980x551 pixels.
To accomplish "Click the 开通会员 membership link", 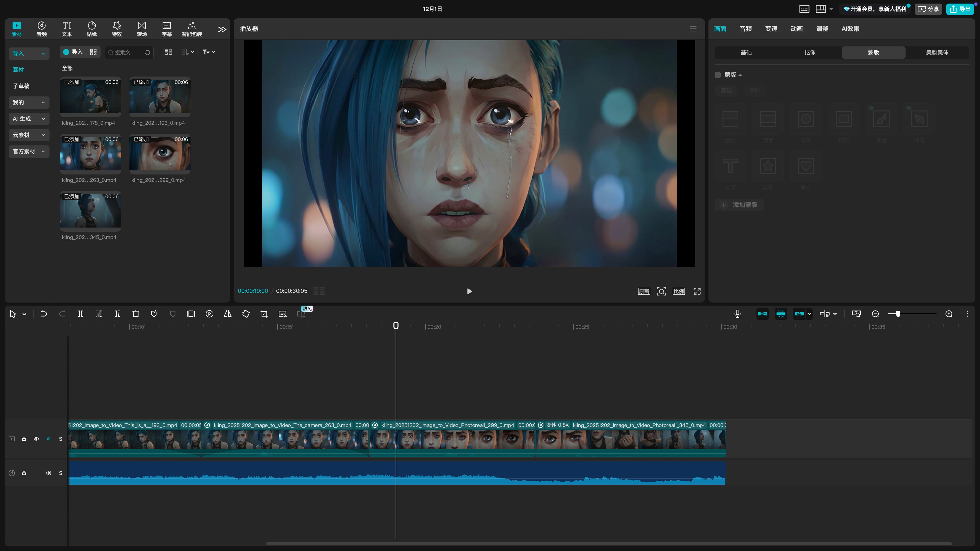I will (x=875, y=9).
